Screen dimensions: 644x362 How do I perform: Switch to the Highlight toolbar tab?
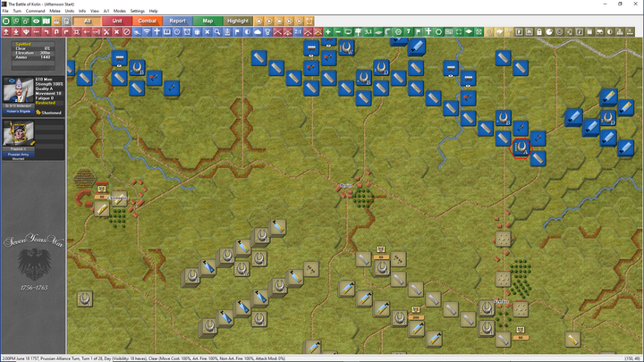tap(238, 21)
